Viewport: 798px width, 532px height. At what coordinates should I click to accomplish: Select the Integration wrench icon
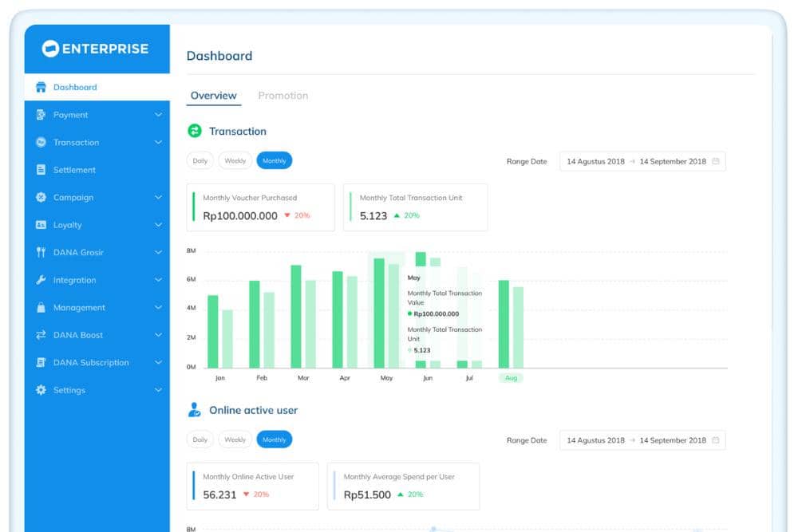(x=41, y=280)
